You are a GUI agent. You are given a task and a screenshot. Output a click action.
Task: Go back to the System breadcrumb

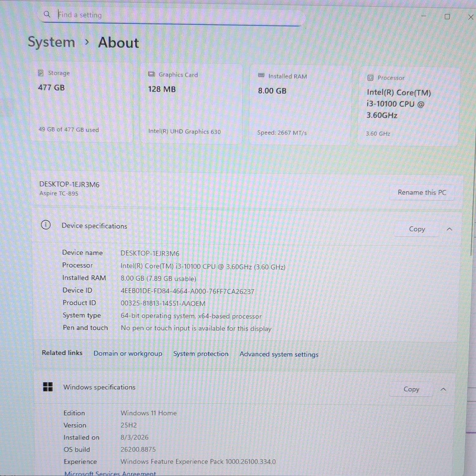(51, 42)
